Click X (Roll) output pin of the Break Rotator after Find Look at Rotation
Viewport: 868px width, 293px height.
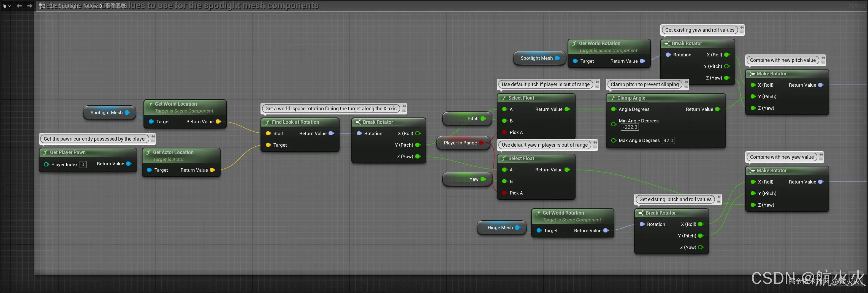click(x=418, y=134)
